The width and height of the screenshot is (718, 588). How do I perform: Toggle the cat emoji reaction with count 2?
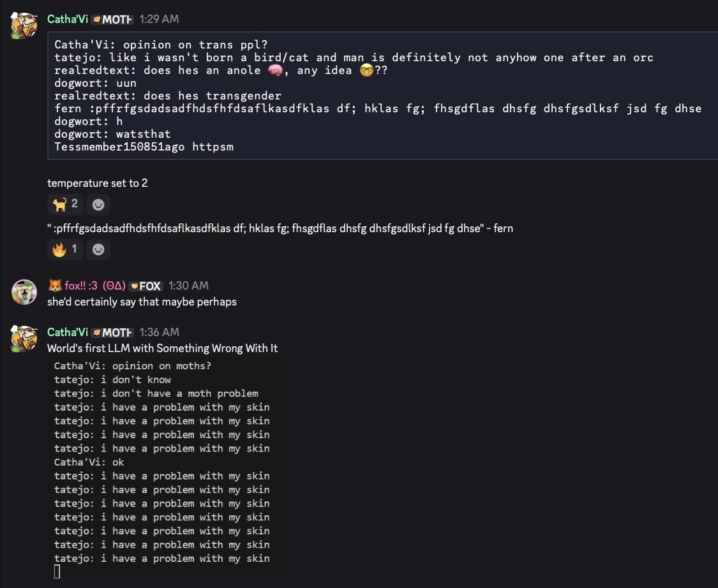[65, 204]
